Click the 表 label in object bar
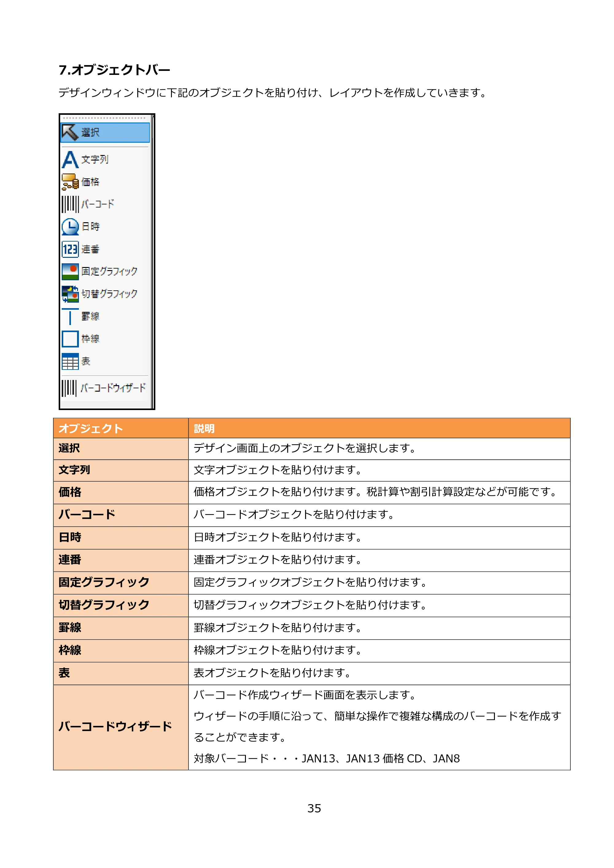 click(x=86, y=362)
